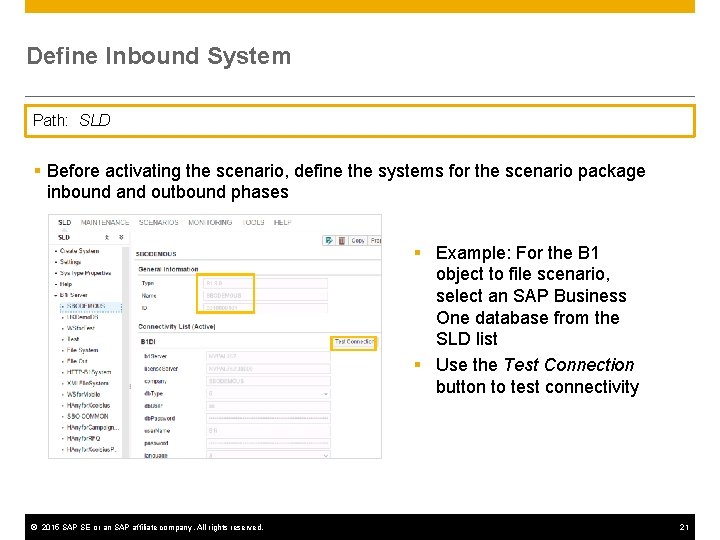This screenshot has width=720, height=540.
Task: Select Help in the SLD tree
Action: coord(66,284)
